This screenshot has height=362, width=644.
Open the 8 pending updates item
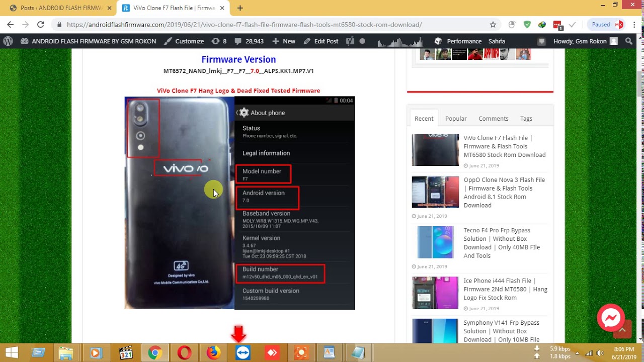point(219,41)
